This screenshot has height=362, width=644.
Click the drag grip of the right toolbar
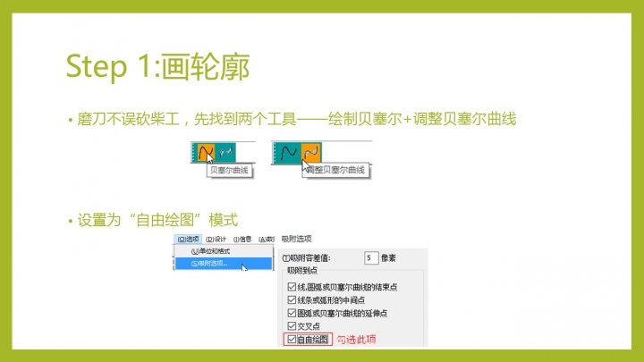click(x=274, y=153)
